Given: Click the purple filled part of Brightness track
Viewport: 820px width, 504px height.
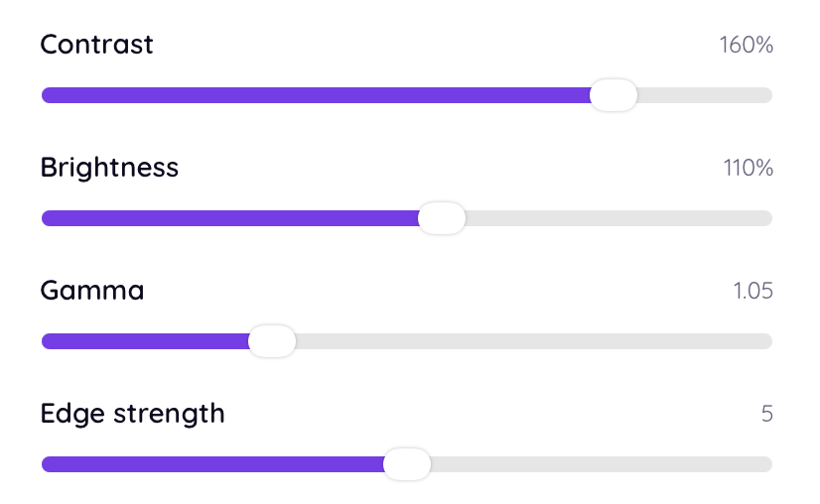Looking at the screenshot, I should [x=230, y=218].
